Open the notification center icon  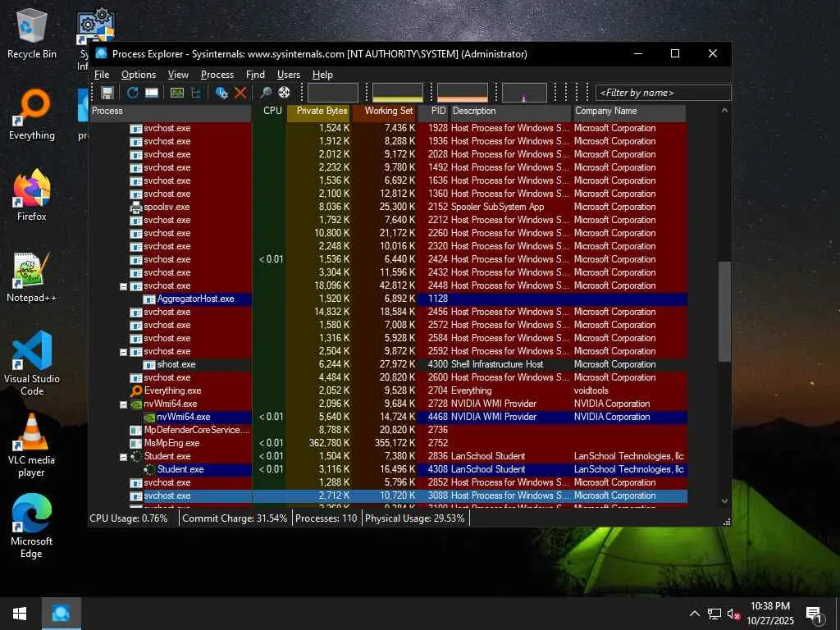814,614
